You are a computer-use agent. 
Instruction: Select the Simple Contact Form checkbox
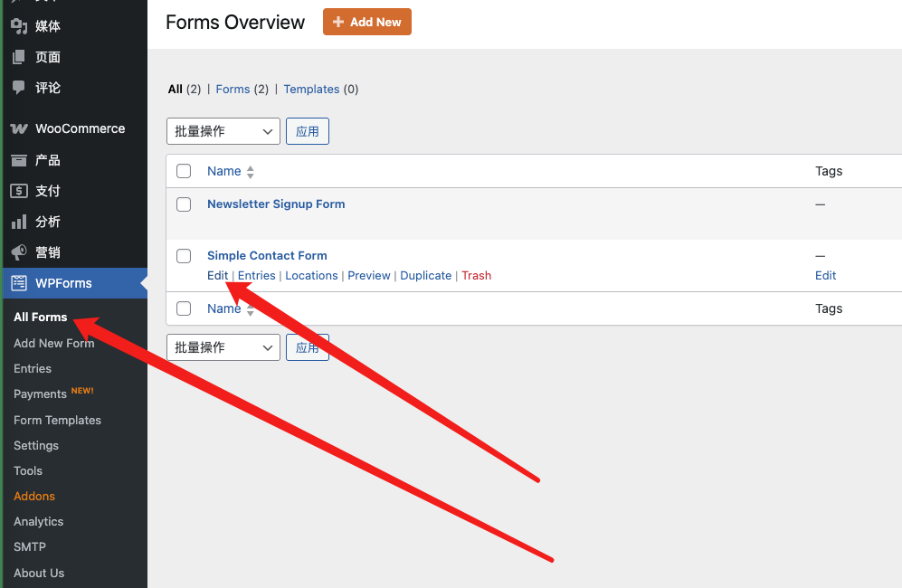pos(184,256)
